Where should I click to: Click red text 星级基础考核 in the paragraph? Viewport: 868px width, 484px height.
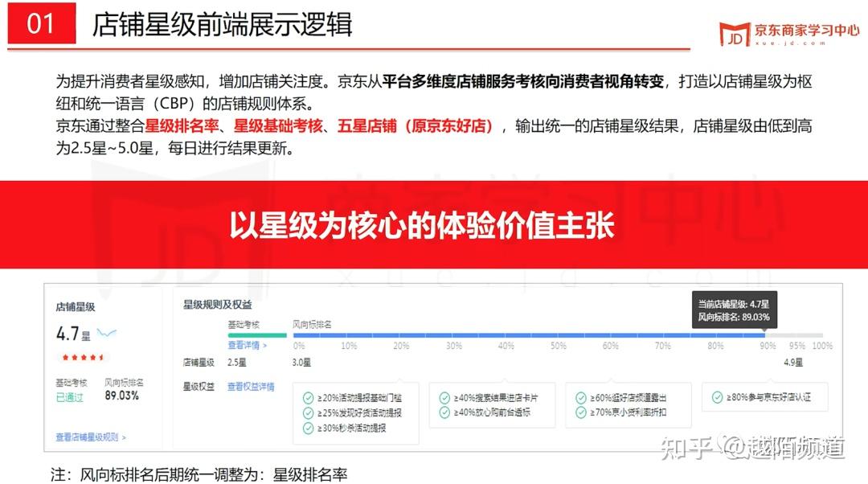pyautogui.click(x=278, y=125)
